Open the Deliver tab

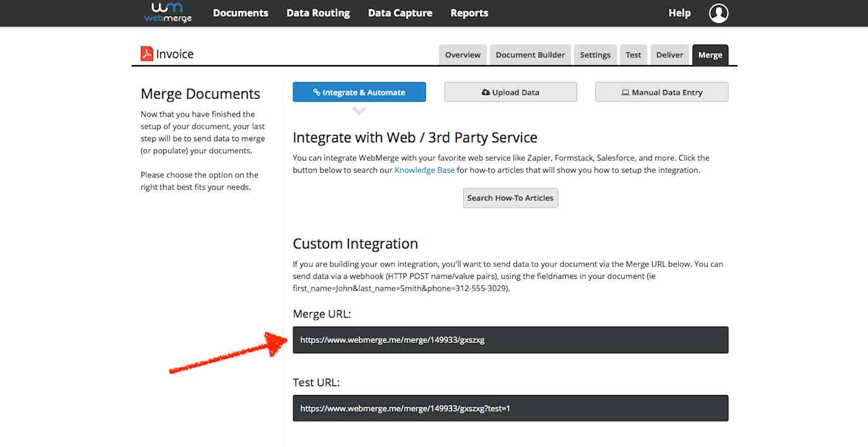[x=670, y=55]
